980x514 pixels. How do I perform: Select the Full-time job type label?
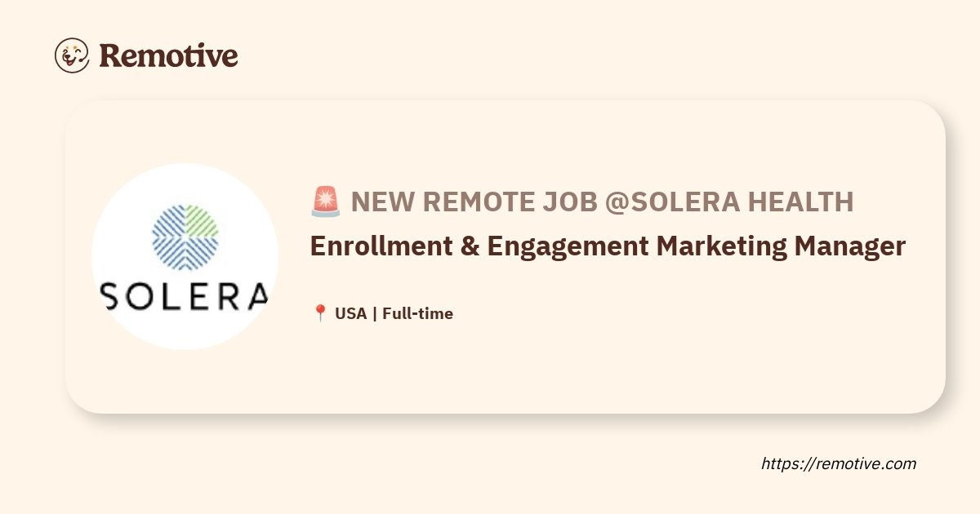[x=417, y=313]
